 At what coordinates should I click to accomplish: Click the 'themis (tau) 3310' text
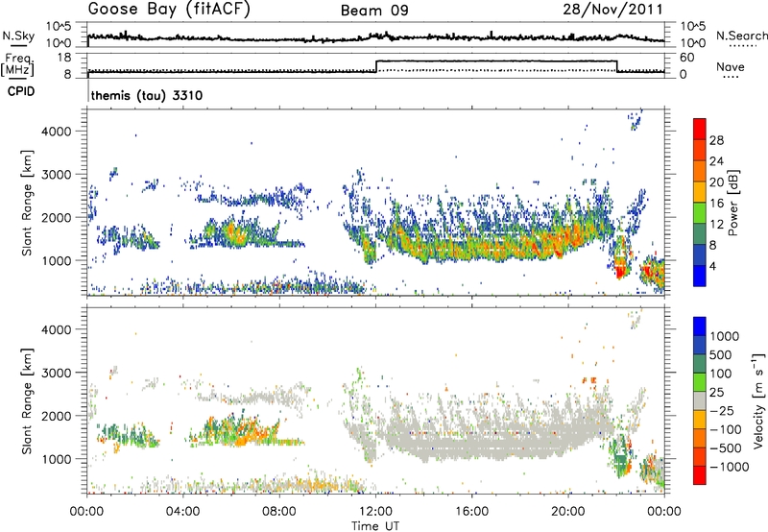point(147,95)
